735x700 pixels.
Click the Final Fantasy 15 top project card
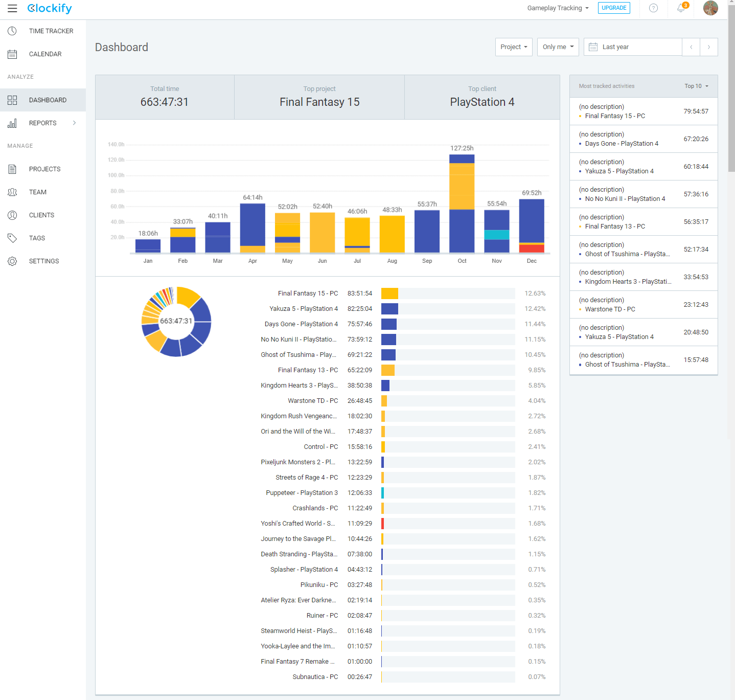pos(319,97)
